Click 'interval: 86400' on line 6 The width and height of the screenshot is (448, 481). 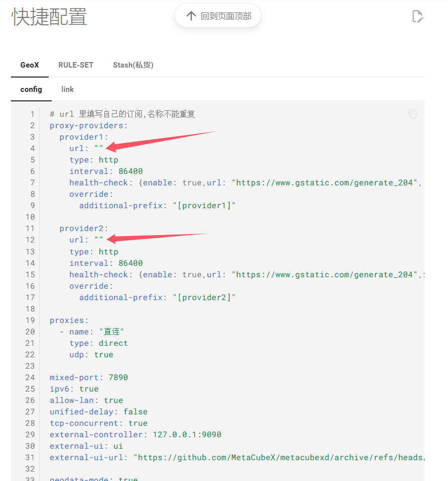pos(106,171)
